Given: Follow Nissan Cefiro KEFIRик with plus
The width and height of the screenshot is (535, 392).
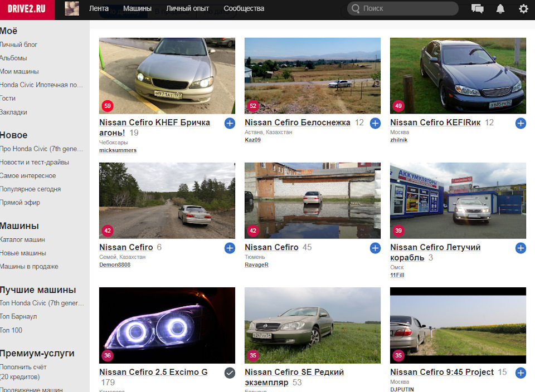Looking at the screenshot, I should pyautogui.click(x=521, y=124).
